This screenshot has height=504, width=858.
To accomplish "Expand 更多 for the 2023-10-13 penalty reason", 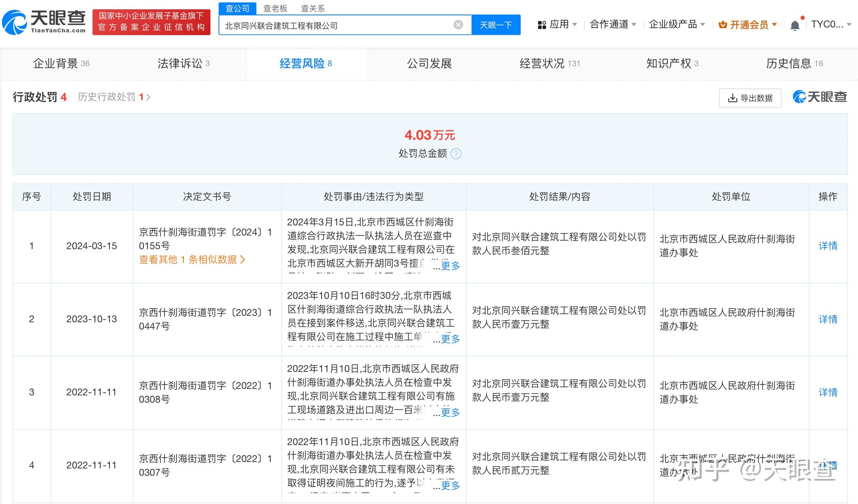I will 450,338.
